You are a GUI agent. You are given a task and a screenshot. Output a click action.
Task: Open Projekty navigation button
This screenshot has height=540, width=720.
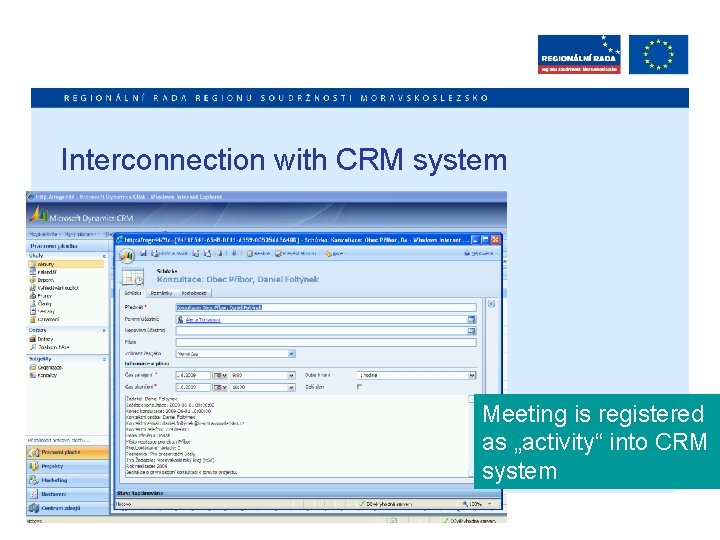click(x=68, y=466)
